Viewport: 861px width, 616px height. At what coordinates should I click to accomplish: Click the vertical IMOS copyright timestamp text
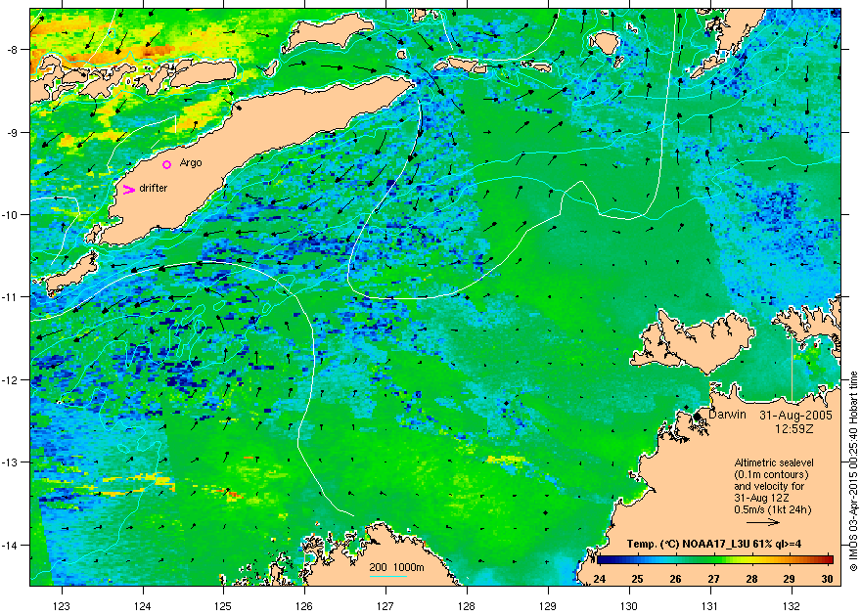coord(853,471)
